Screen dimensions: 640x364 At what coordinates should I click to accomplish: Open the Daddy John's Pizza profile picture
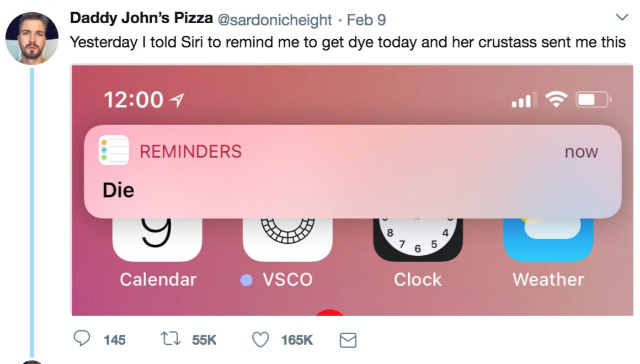(x=32, y=39)
